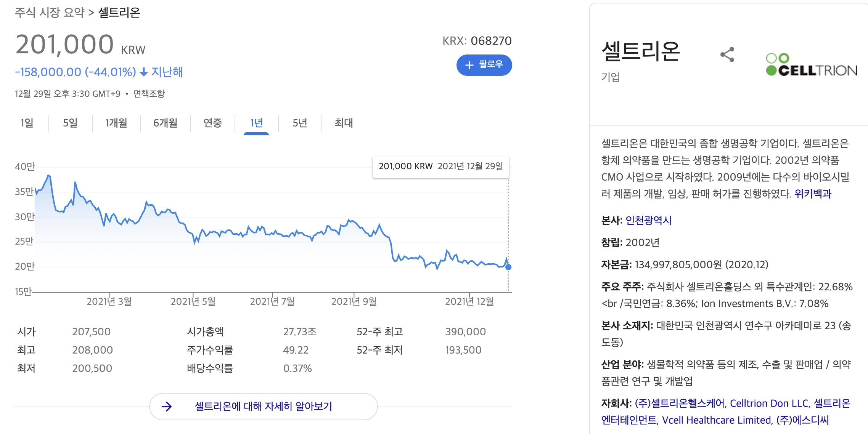Show the 6개월 chart view
Viewport: 868px width, 434px height.
[x=165, y=123]
